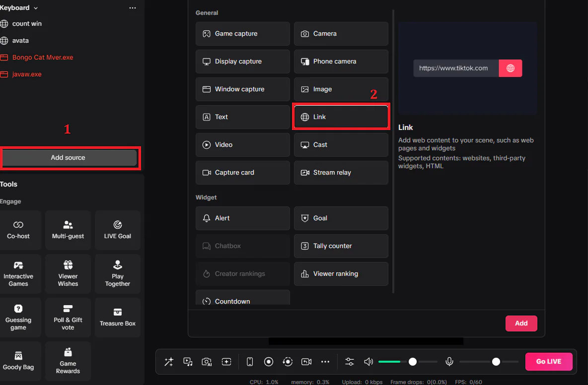Choose Game capture source

click(x=243, y=34)
